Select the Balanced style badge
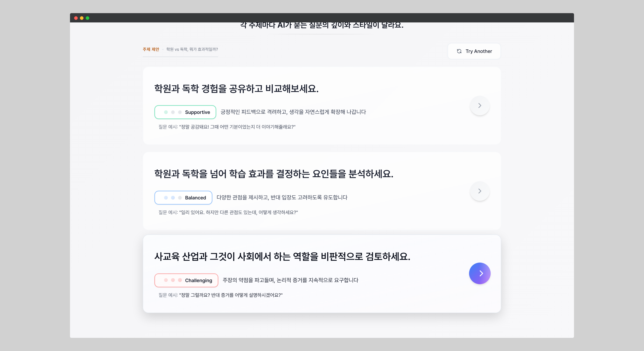Viewport: 644px width, 351px height. pos(183,197)
